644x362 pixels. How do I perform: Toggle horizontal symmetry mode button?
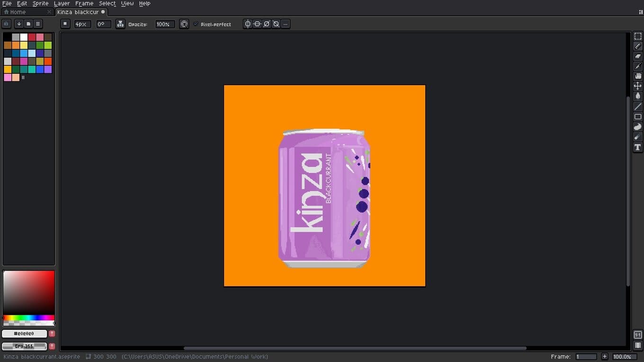(248, 24)
